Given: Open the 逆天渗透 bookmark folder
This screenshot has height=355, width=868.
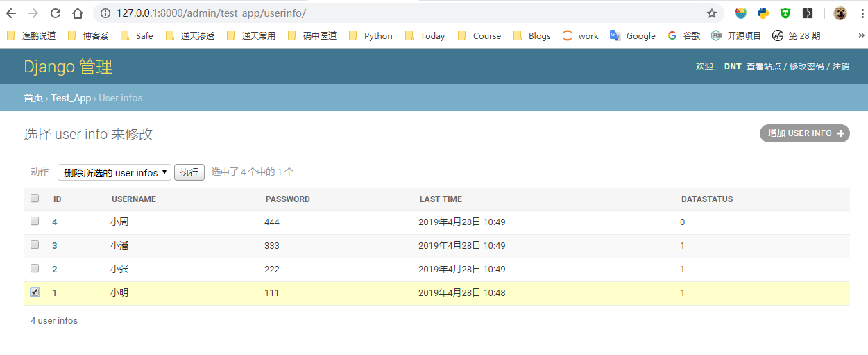Looking at the screenshot, I should pos(190,35).
